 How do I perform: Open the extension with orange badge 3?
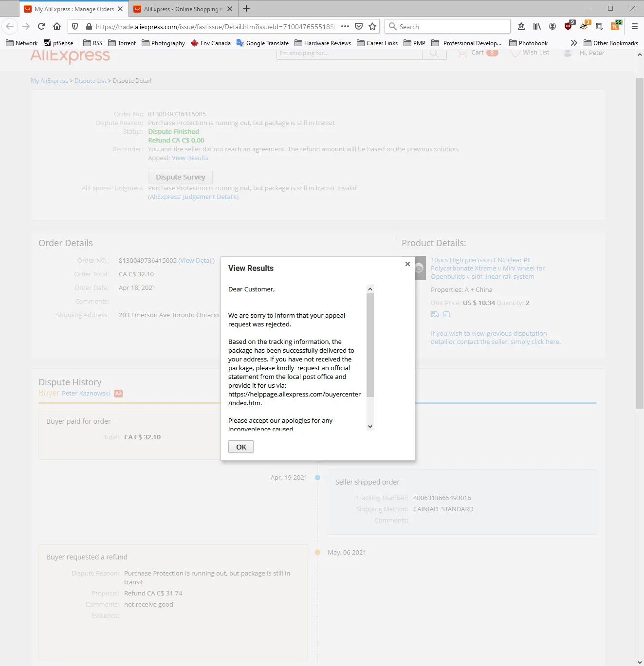pyautogui.click(x=585, y=26)
